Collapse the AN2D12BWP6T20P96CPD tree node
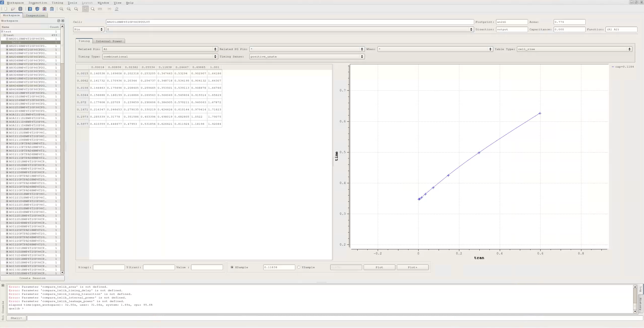 click(x=7, y=39)
